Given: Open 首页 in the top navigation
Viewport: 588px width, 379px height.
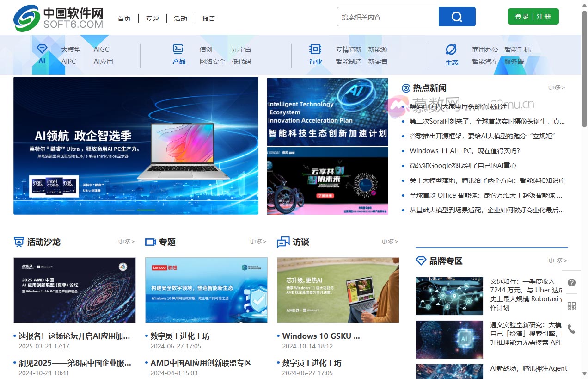Looking at the screenshot, I should [x=124, y=18].
